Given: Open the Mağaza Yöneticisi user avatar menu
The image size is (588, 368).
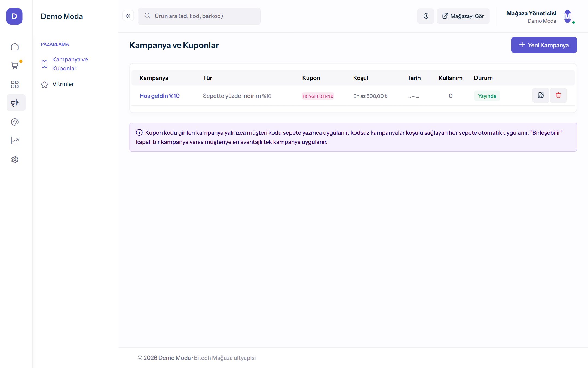Looking at the screenshot, I should coord(568,17).
